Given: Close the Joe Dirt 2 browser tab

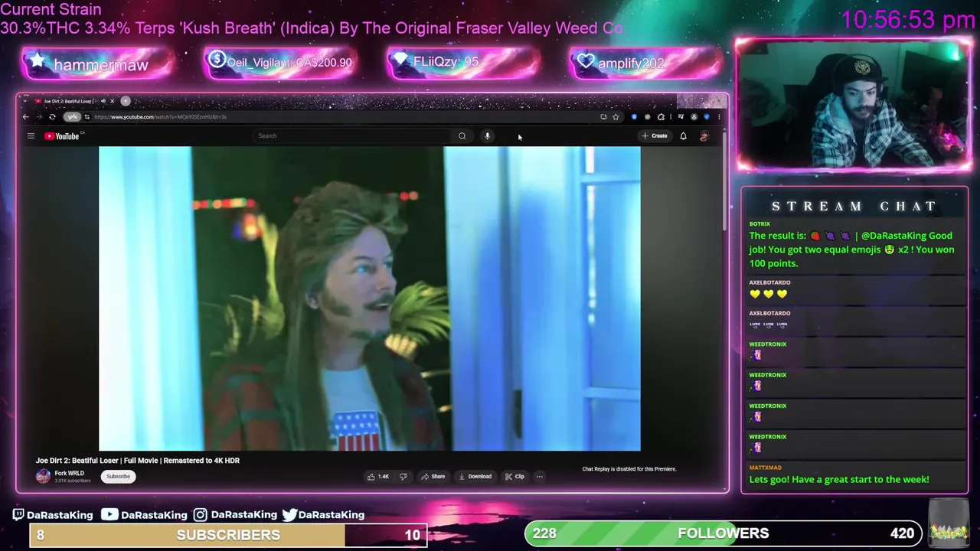Looking at the screenshot, I should [x=112, y=101].
